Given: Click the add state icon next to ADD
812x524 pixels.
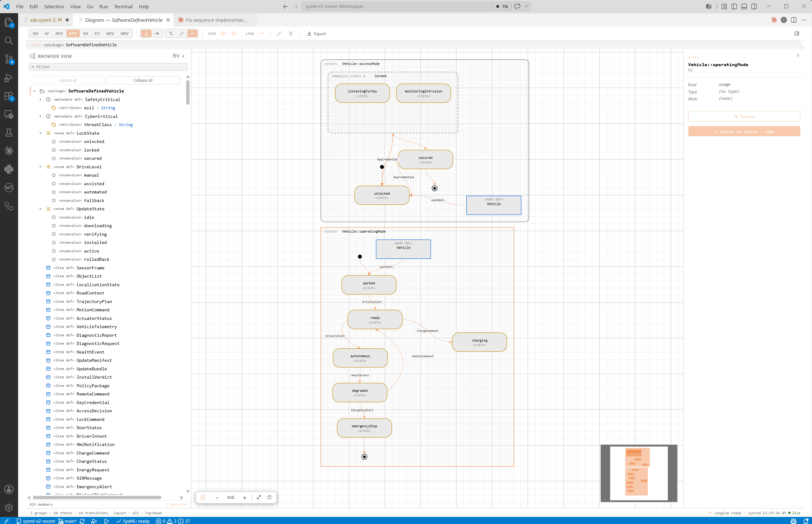Looking at the screenshot, I should click(224, 33).
